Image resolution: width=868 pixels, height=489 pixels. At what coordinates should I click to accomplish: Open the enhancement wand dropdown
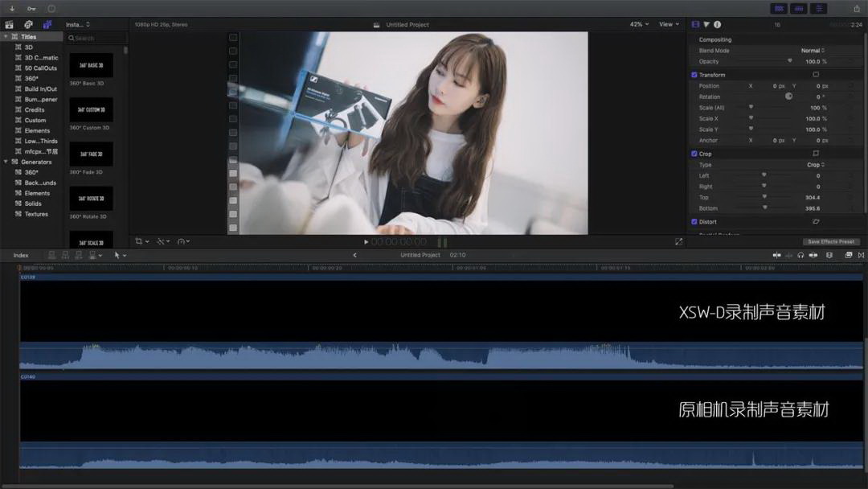pos(162,241)
